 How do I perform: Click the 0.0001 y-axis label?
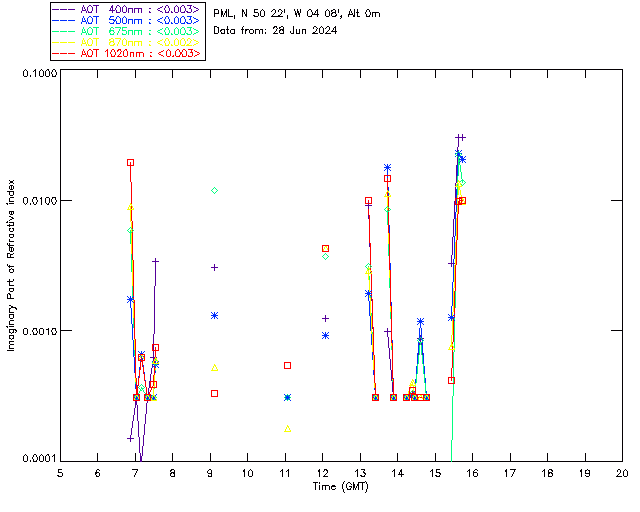tap(39, 458)
